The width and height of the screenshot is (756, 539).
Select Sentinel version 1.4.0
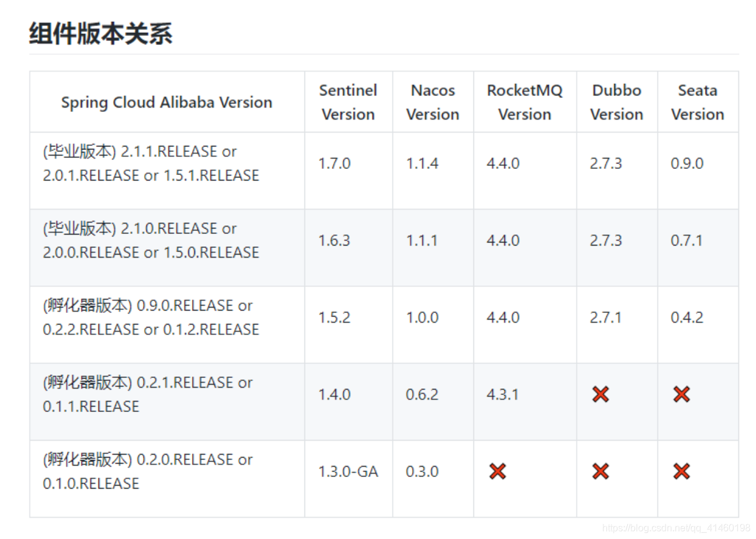pyautogui.click(x=334, y=394)
